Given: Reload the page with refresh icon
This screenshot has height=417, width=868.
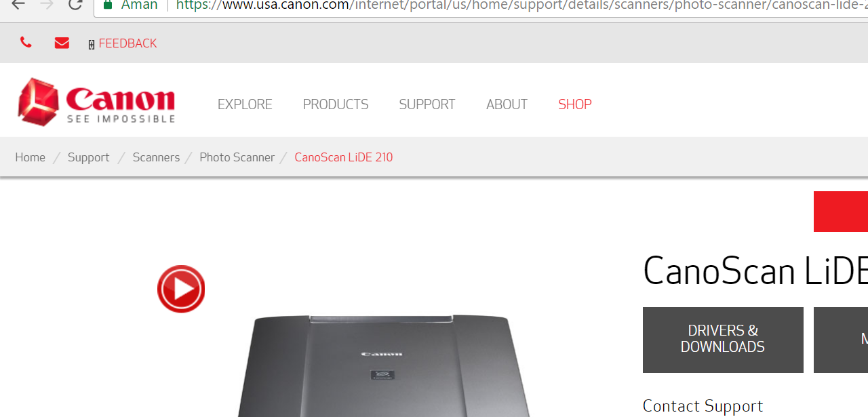Looking at the screenshot, I should (75, 5).
